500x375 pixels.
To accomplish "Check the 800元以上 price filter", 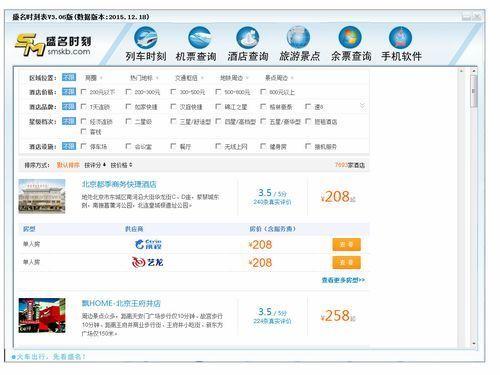I will point(263,92).
